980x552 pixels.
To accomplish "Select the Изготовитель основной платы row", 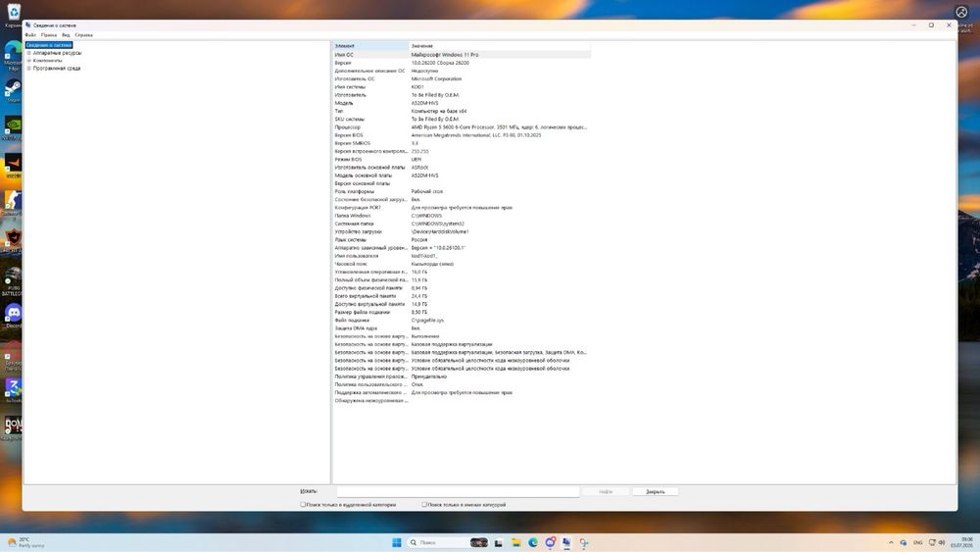I will pos(462,168).
